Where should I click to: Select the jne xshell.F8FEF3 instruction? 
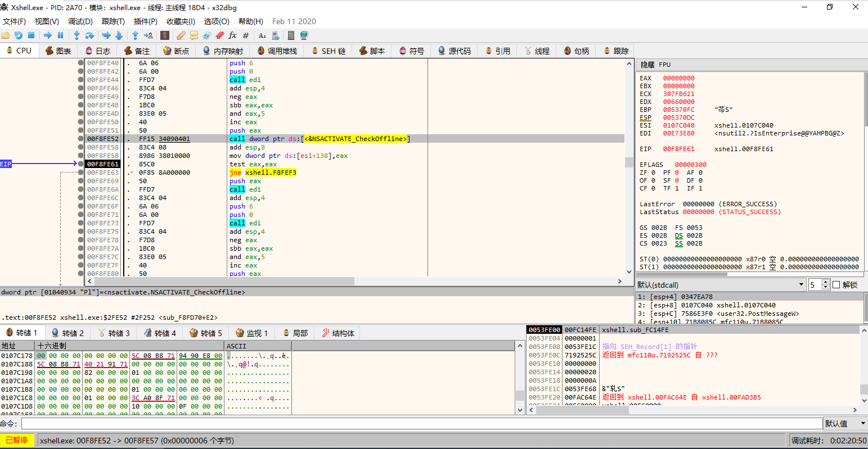[263, 173]
